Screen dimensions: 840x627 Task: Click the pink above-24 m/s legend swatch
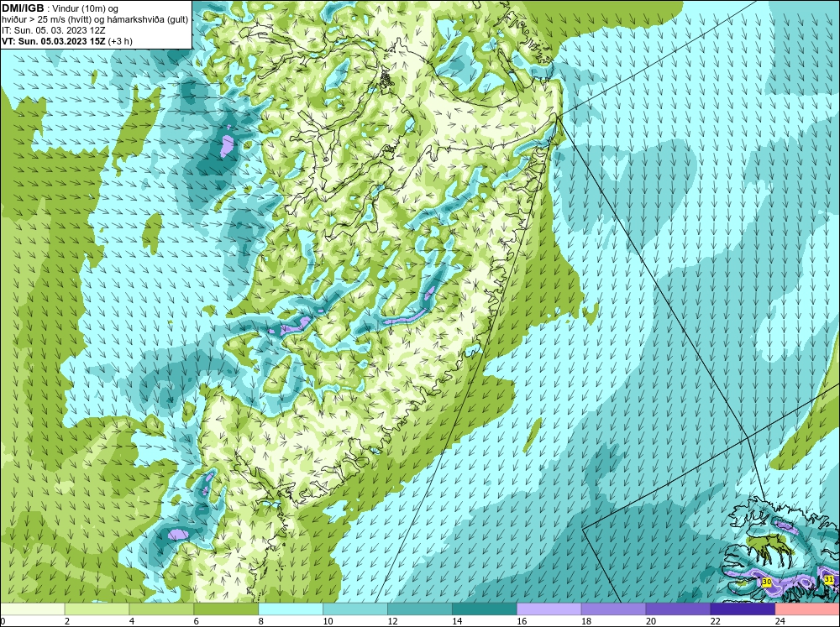(807, 609)
